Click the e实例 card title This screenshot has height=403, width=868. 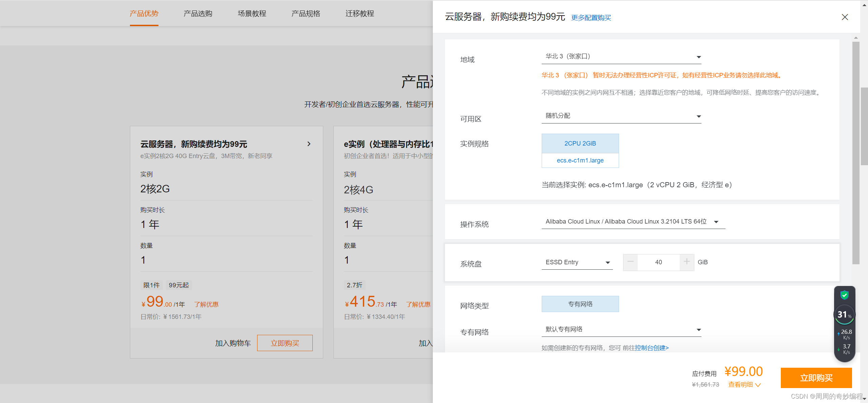tap(388, 144)
